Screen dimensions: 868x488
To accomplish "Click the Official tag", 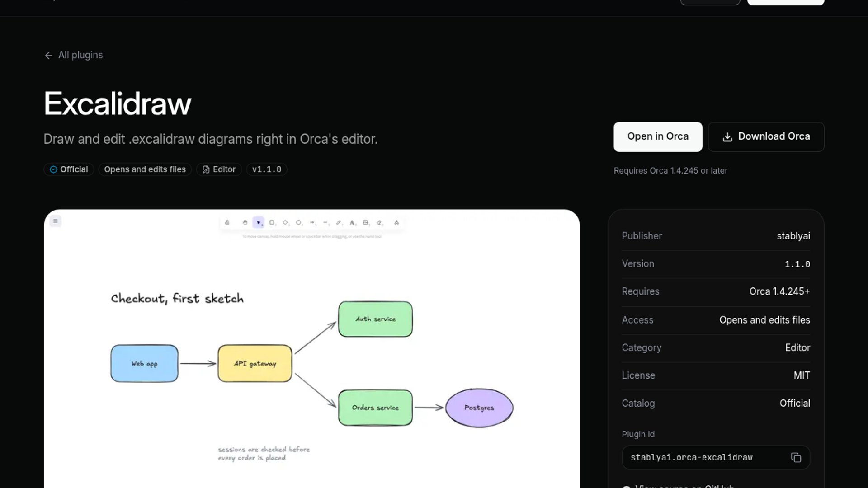I will (x=69, y=169).
